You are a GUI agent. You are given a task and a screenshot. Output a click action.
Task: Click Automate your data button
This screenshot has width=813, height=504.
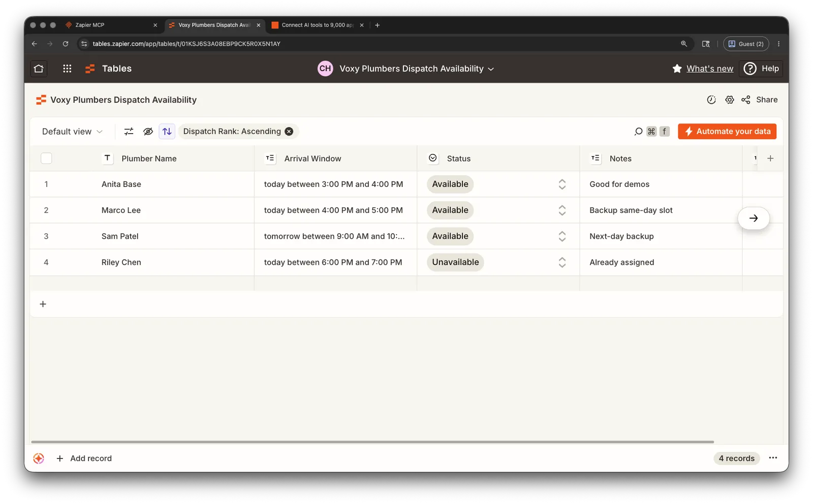tap(727, 131)
